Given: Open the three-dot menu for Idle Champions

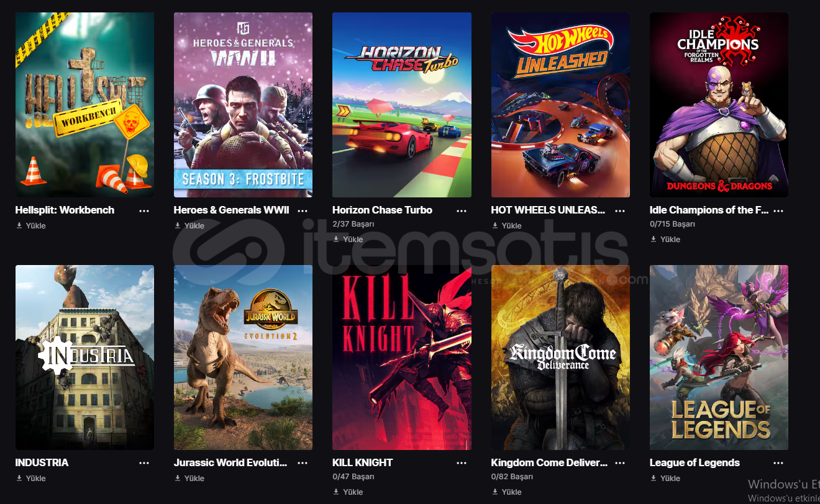Looking at the screenshot, I should click(778, 210).
